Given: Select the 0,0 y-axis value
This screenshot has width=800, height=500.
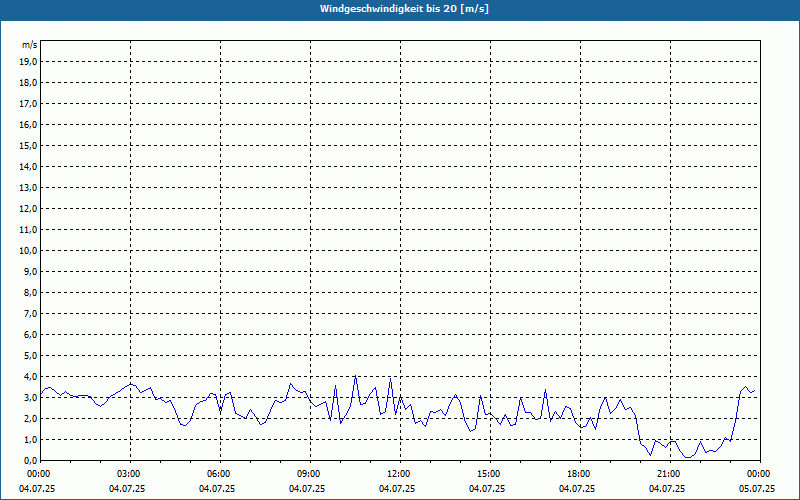Looking at the screenshot, I should (31, 460).
